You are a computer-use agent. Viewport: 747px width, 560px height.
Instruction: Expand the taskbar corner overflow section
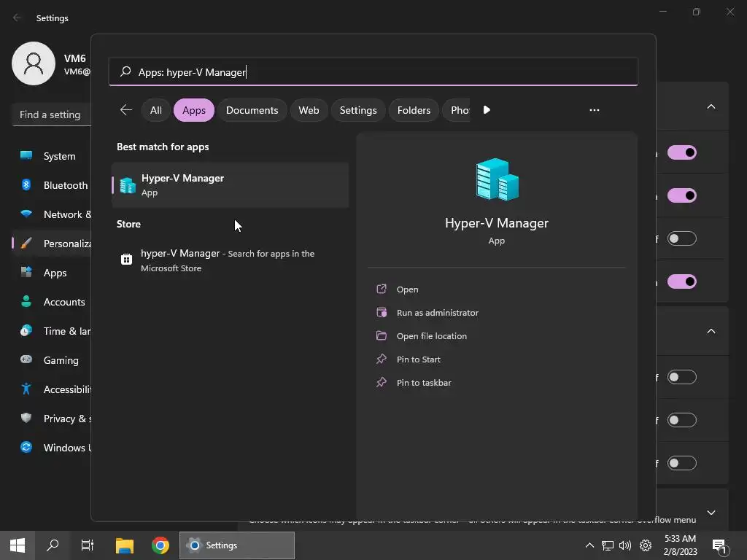(x=711, y=513)
